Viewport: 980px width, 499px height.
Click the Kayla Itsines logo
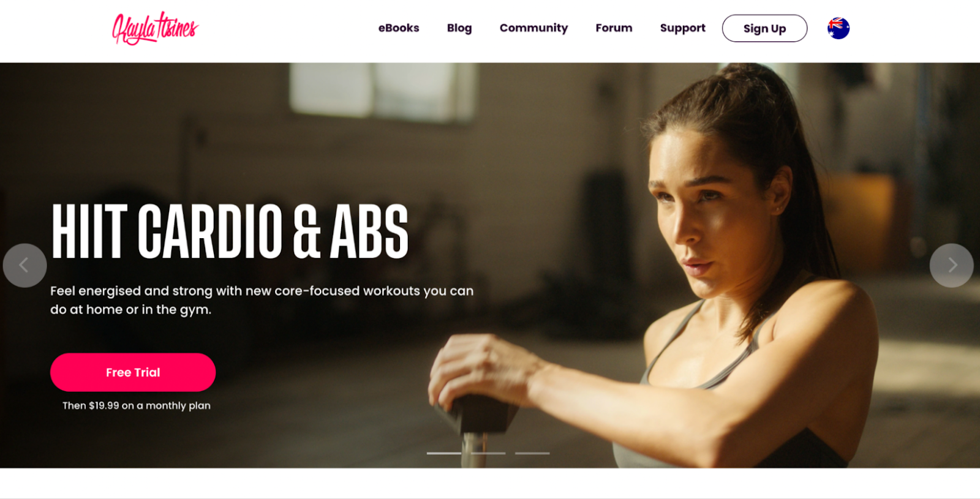pyautogui.click(x=156, y=28)
